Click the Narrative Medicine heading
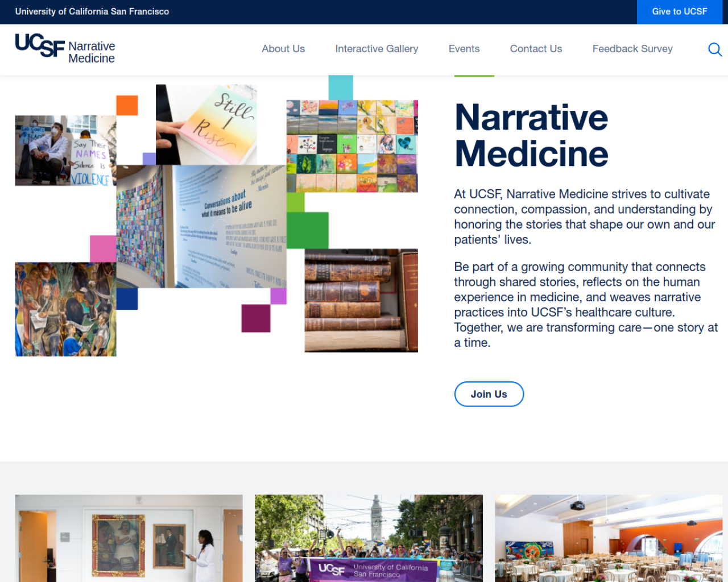The height and width of the screenshot is (582, 728). click(x=531, y=135)
